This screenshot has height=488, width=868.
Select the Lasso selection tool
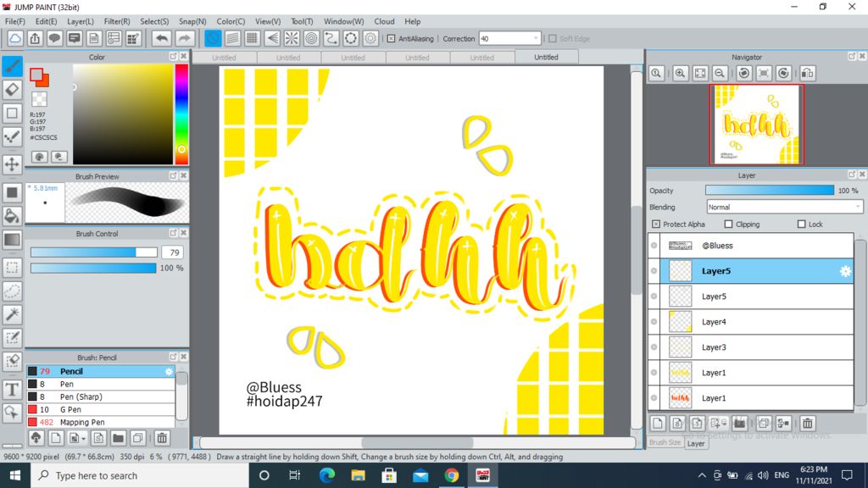click(x=12, y=291)
